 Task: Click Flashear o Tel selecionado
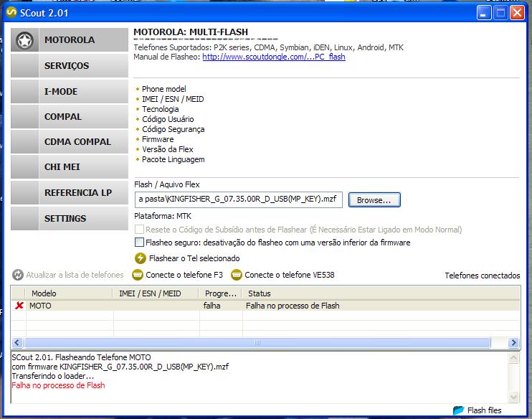pos(194,258)
